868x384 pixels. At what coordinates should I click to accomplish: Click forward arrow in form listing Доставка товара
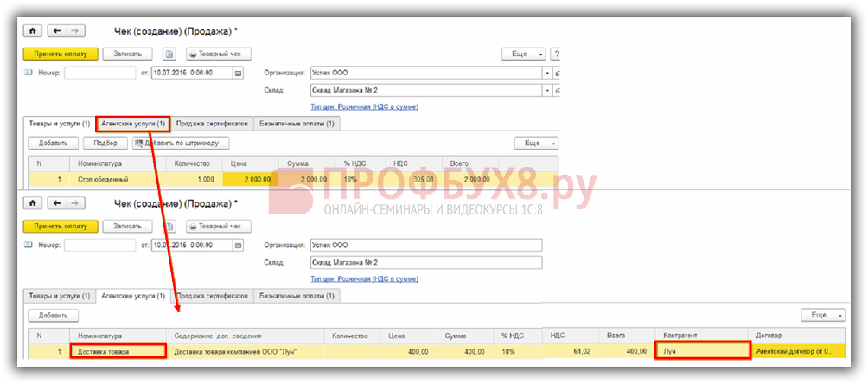pos(75,203)
